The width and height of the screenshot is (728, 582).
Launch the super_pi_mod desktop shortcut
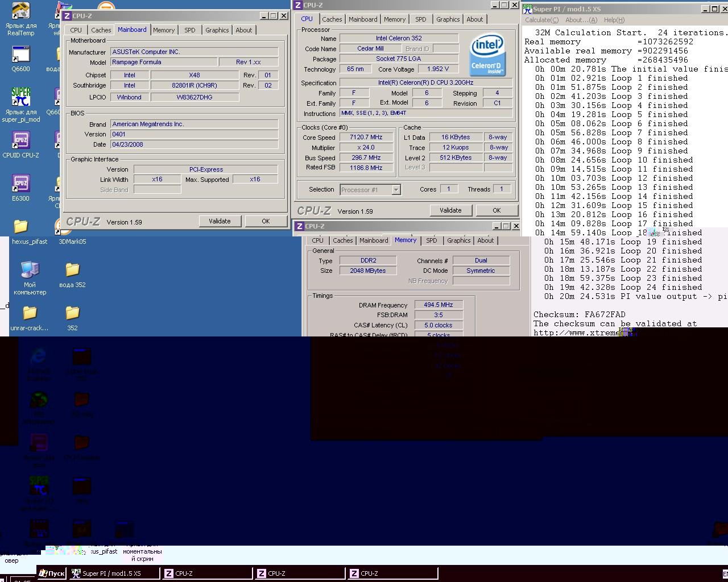21,105
